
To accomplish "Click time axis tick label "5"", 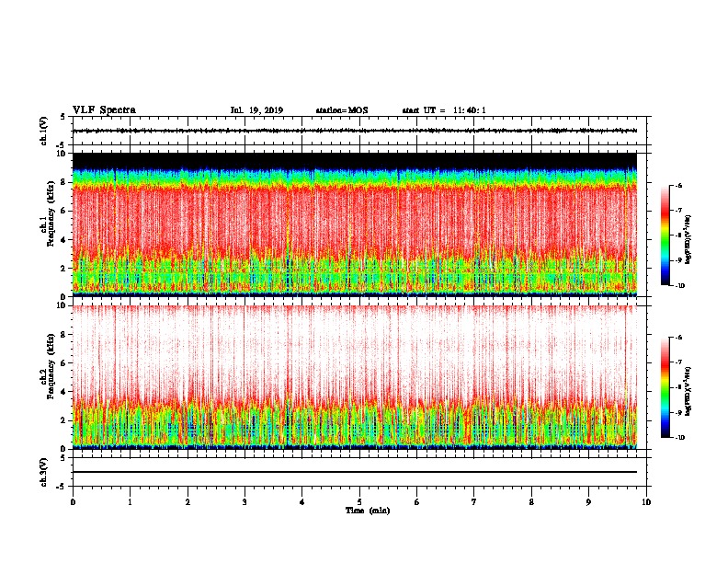I will tap(359, 502).
